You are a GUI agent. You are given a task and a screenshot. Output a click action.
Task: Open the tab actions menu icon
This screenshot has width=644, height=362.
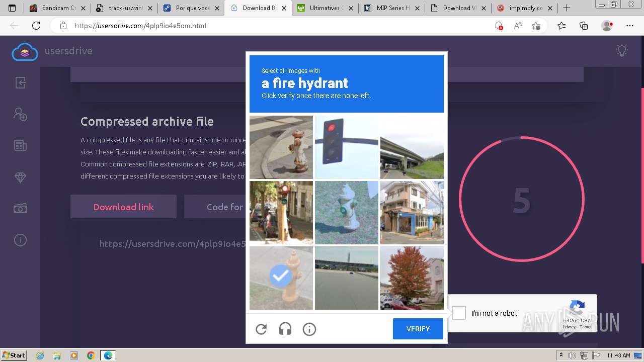(12, 8)
